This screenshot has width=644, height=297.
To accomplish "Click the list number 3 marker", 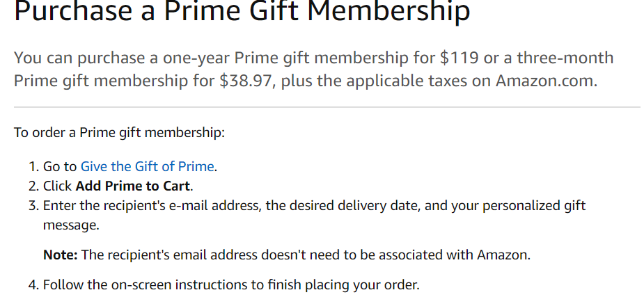I will (33, 205).
